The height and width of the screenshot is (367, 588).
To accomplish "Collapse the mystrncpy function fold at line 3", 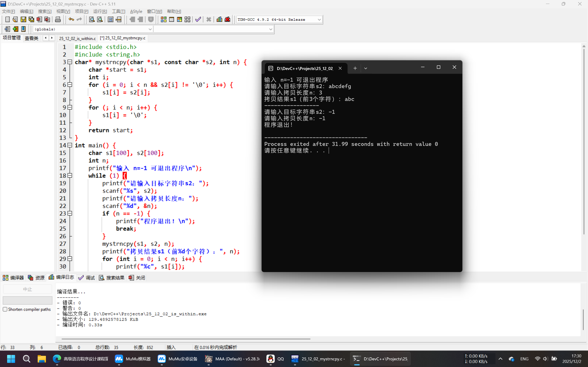I will tap(70, 62).
